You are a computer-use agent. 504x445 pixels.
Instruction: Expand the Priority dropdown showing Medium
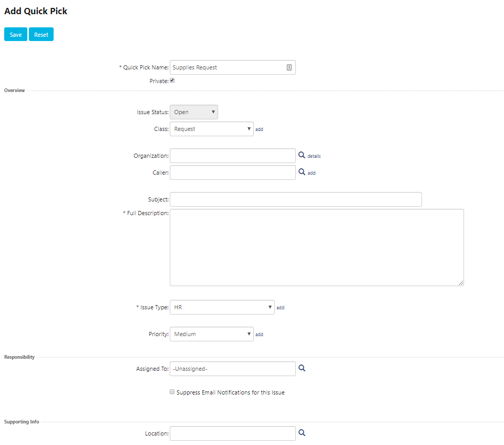tap(211, 334)
